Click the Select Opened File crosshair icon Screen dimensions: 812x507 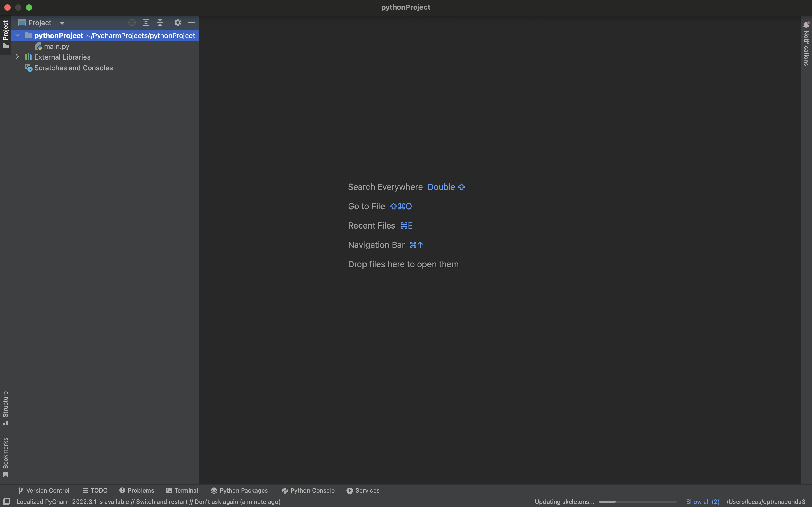coord(132,23)
